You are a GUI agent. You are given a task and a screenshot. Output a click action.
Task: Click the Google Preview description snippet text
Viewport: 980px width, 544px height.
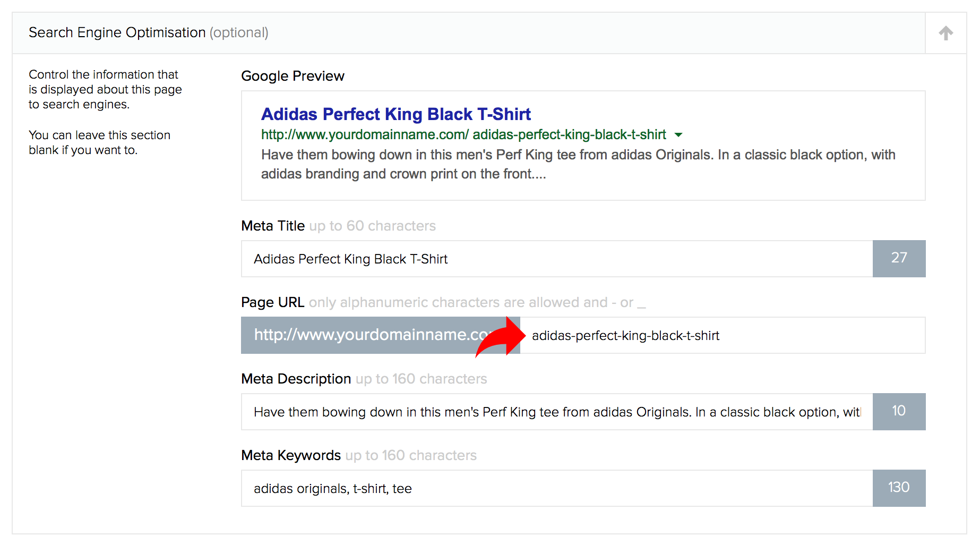(578, 164)
